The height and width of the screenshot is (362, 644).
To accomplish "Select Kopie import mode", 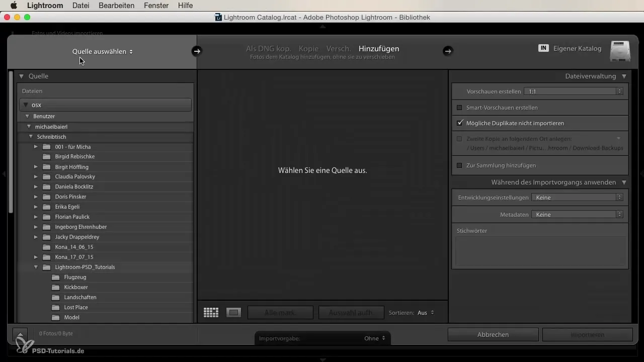I will pyautogui.click(x=309, y=49).
